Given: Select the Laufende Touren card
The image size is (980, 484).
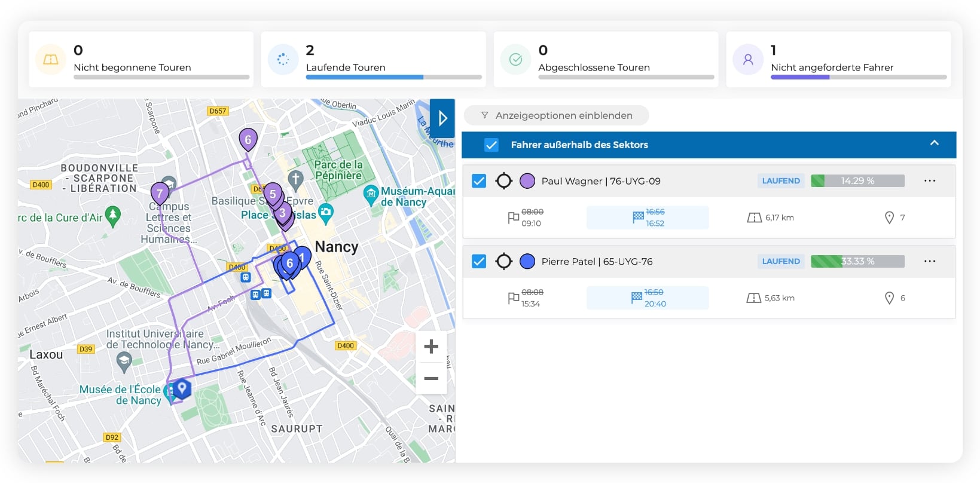Looking at the screenshot, I should point(373,60).
